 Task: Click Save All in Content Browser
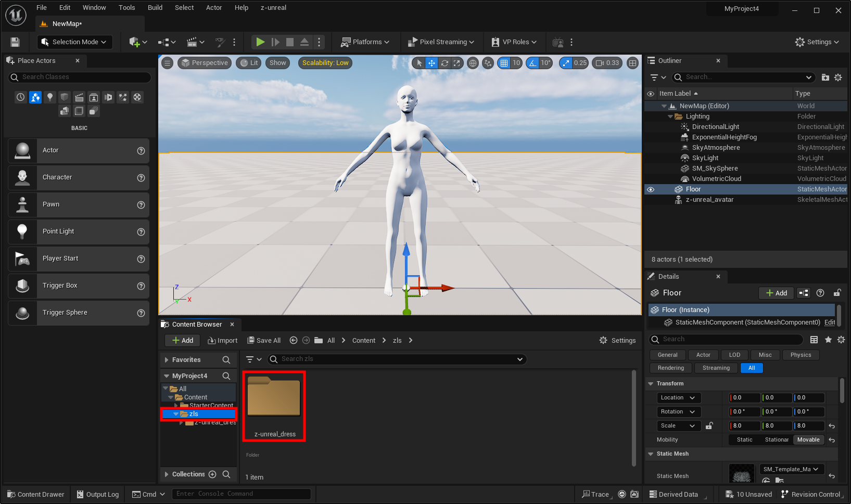click(x=264, y=341)
